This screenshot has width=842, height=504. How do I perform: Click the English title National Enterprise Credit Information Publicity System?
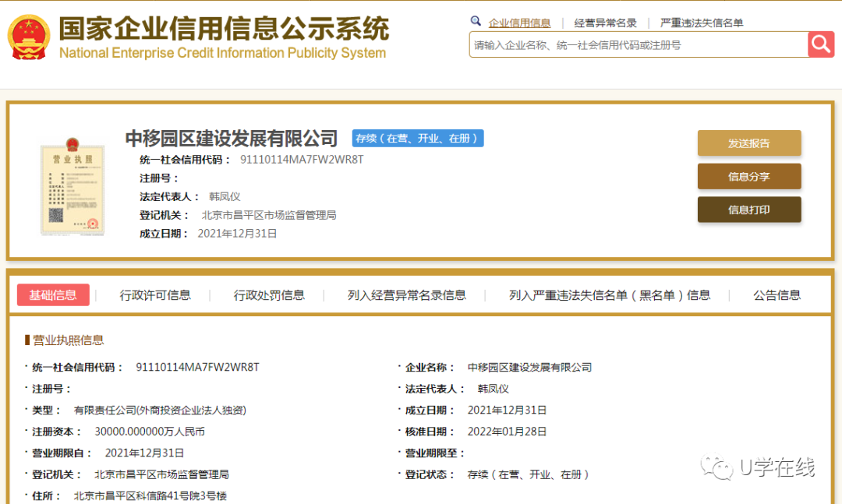point(222,53)
